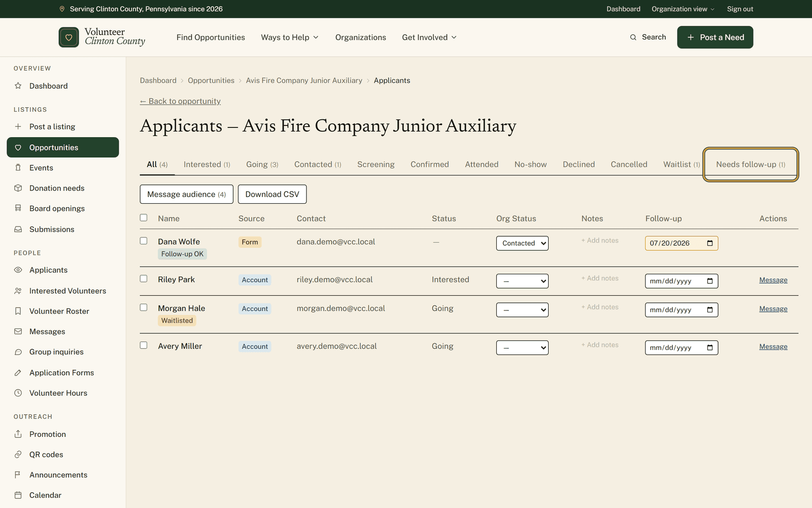The image size is (812, 508).
Task: Open Org Status dropdown for Dana Wolfe
Action: pyautogui.click(x=522, y=243)
